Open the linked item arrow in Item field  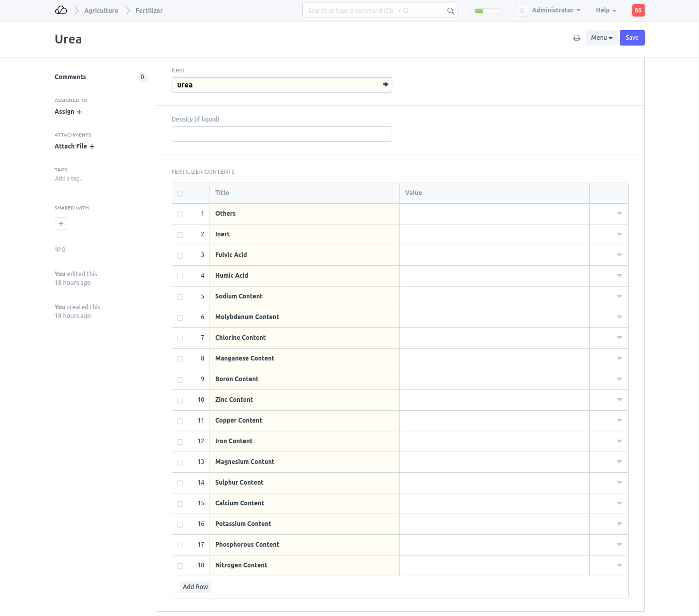385,84
